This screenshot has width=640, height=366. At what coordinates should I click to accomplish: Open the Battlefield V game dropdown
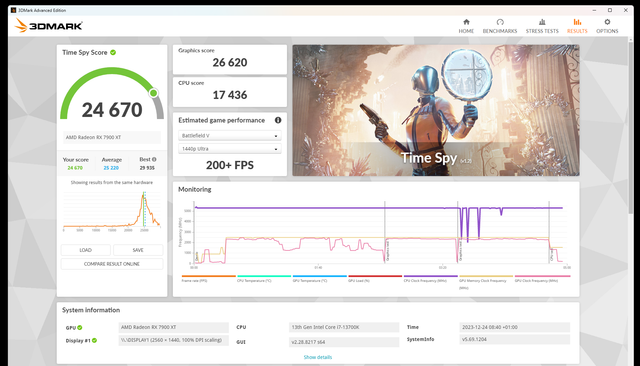[229, 135]
